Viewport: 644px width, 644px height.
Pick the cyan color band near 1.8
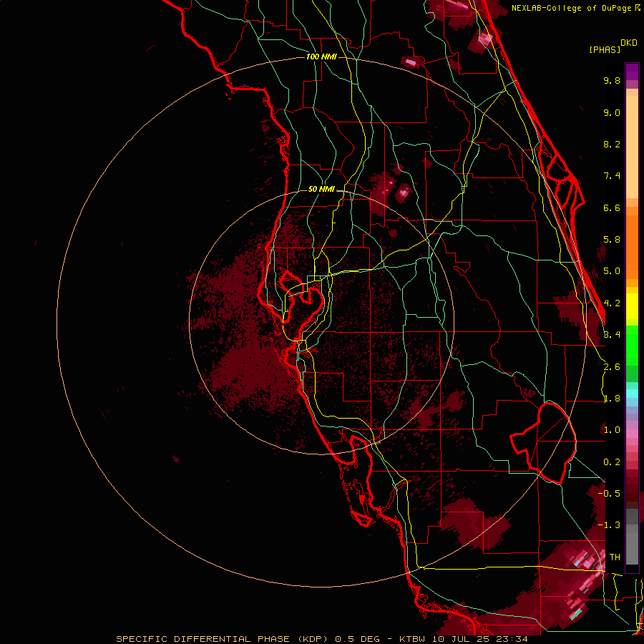click(632, 394)
